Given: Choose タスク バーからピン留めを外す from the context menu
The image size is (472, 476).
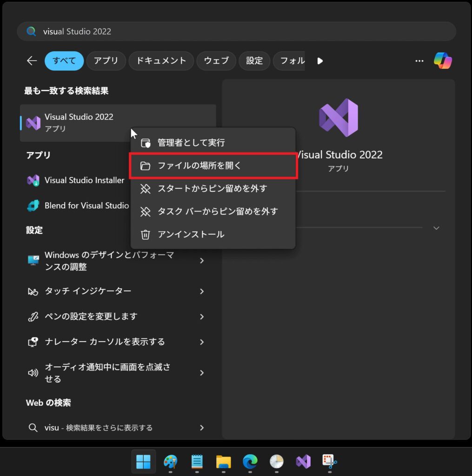Looking at the screenshot, I should pos(213,212).
